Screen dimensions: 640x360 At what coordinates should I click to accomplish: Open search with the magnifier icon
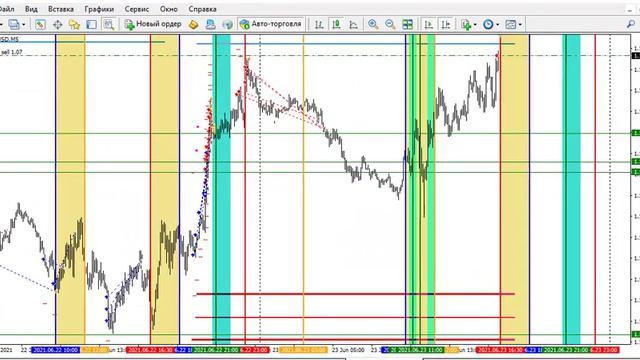click(x=631, y=24)
